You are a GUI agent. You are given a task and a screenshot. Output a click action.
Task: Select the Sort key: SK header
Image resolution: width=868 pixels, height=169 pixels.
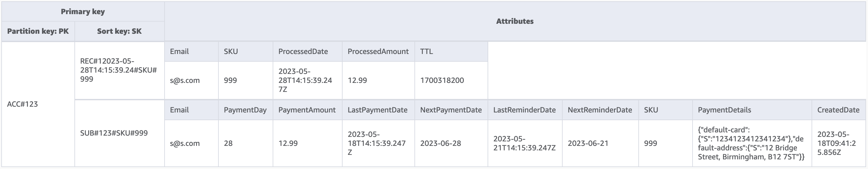click(x=119, y=31)
